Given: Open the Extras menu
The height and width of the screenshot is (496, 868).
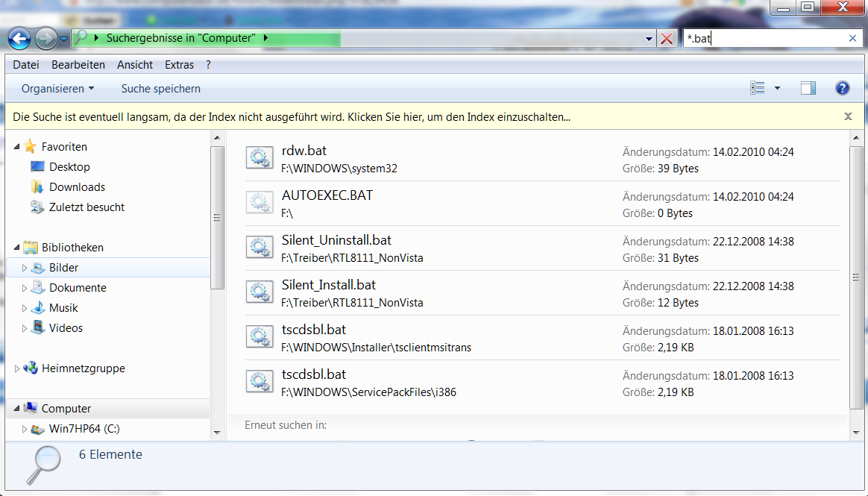Looking at the screenshot, I should [180, 65].
